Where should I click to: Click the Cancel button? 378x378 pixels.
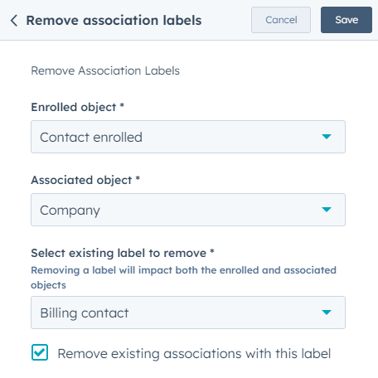[281, 20]
